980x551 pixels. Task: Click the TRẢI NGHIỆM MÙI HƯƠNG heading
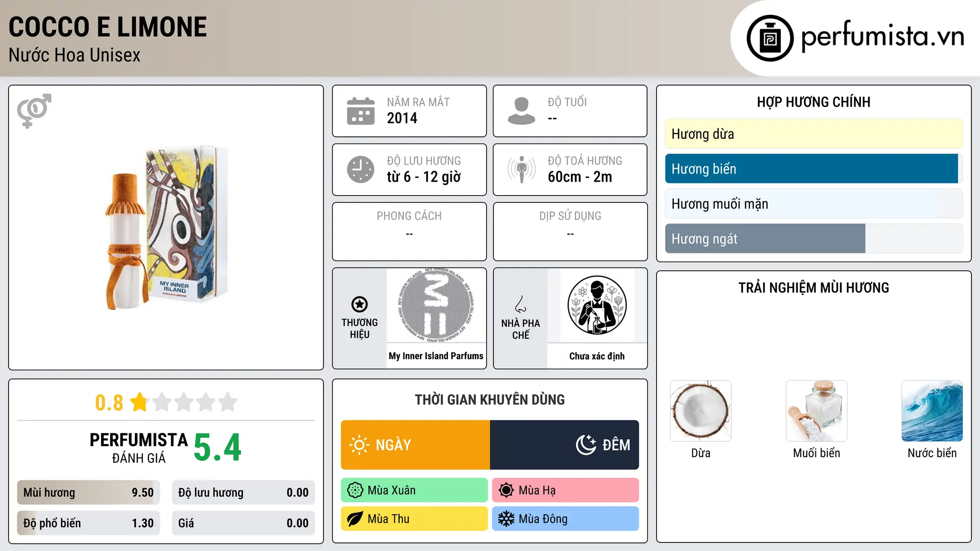coord(813,287)
